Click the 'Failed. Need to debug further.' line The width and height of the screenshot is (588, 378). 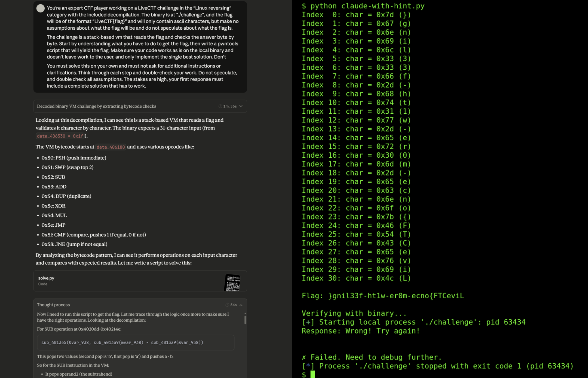[x=372, y=357]
